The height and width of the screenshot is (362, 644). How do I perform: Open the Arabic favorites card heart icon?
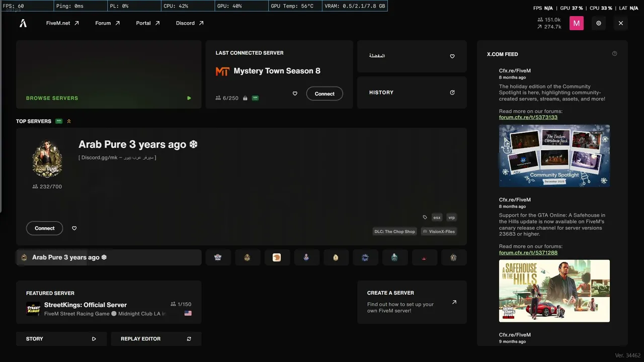(x=452, y=56)
